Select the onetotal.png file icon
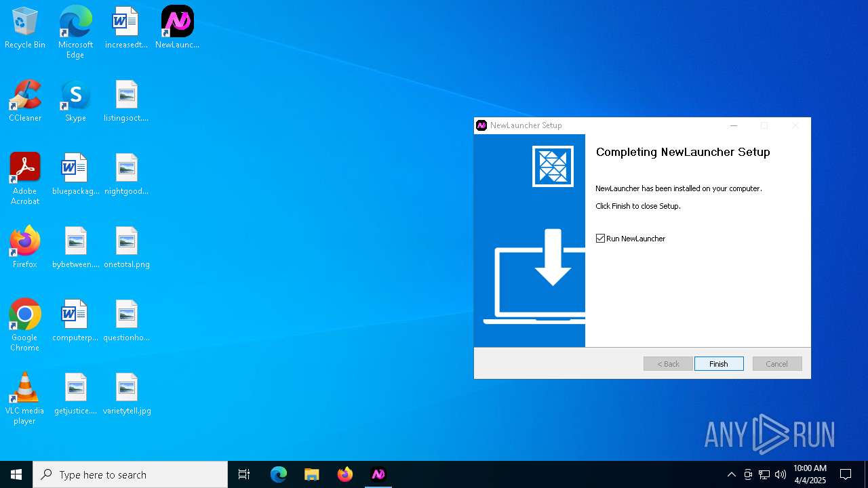 (x=126, y=248)
